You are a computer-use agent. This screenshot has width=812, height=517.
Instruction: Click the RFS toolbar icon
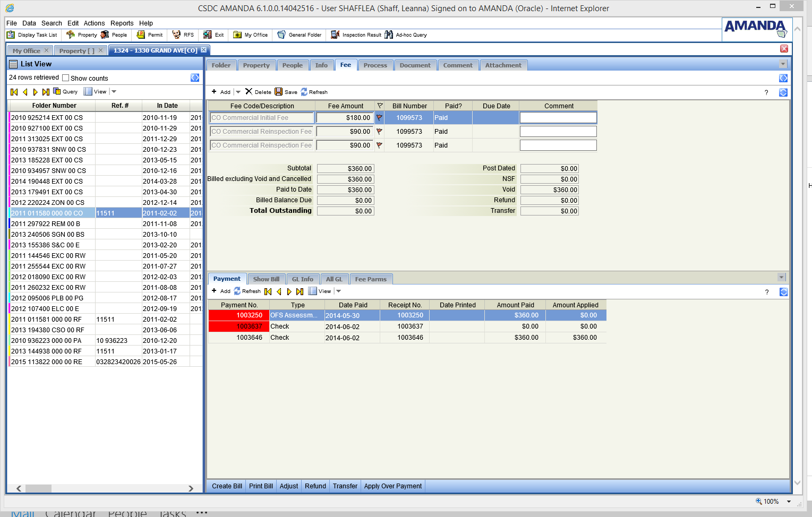pos(177,35)
